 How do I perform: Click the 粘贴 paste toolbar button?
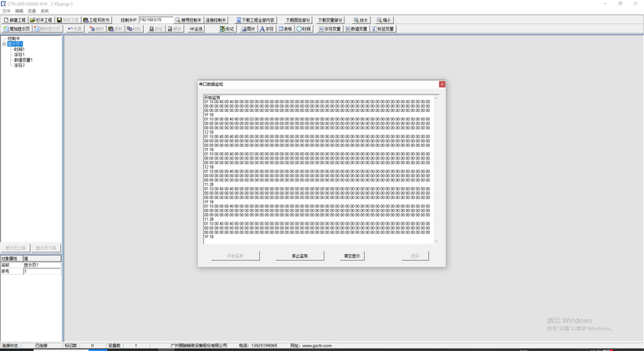(134, 28)
